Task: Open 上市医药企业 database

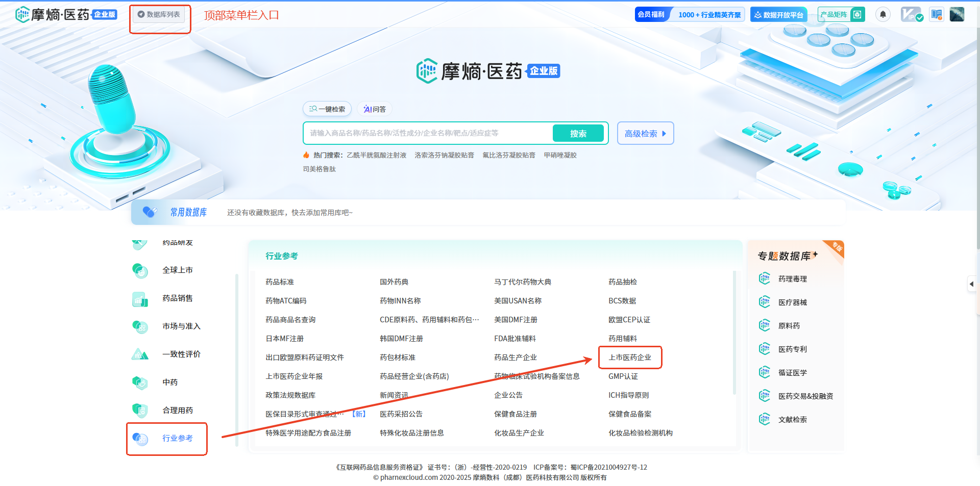Action: (630, 357)
